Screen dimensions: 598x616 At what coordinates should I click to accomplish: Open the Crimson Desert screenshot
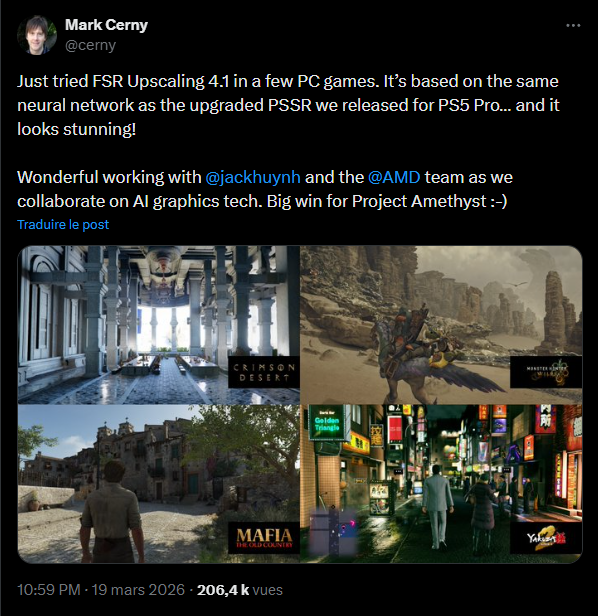158,325
